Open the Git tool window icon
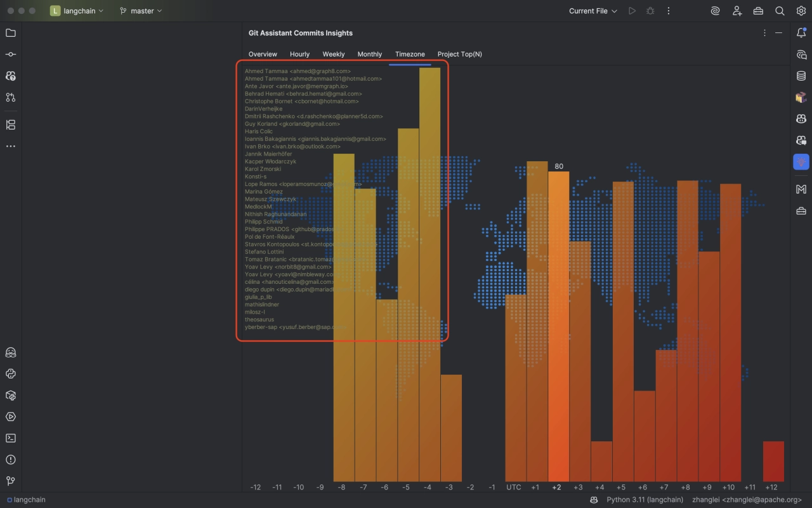Image resolution: width=812 pixels, height=508 pixels. pos(10,481)
